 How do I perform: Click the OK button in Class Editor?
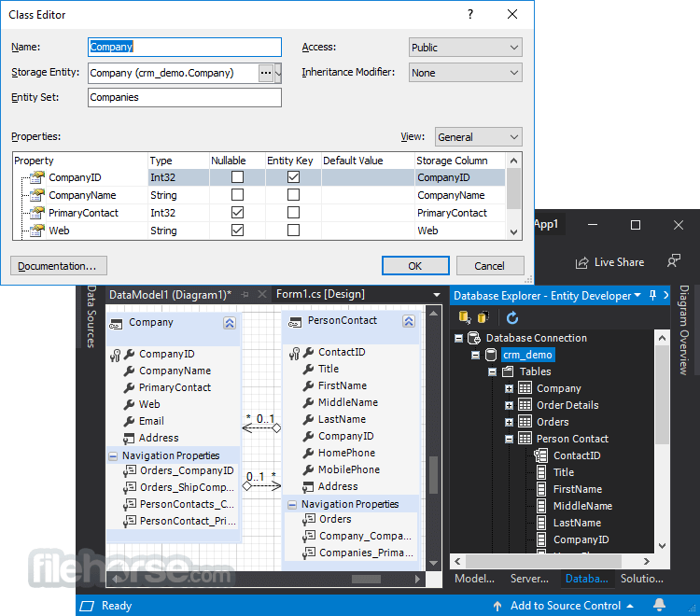coord(415,266)
